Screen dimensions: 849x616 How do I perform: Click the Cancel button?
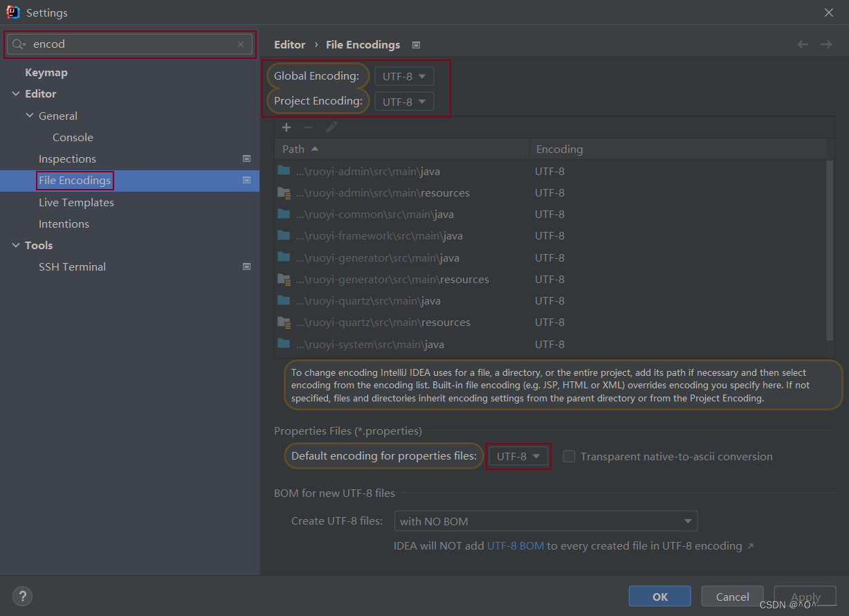click(x=733, y=597)
